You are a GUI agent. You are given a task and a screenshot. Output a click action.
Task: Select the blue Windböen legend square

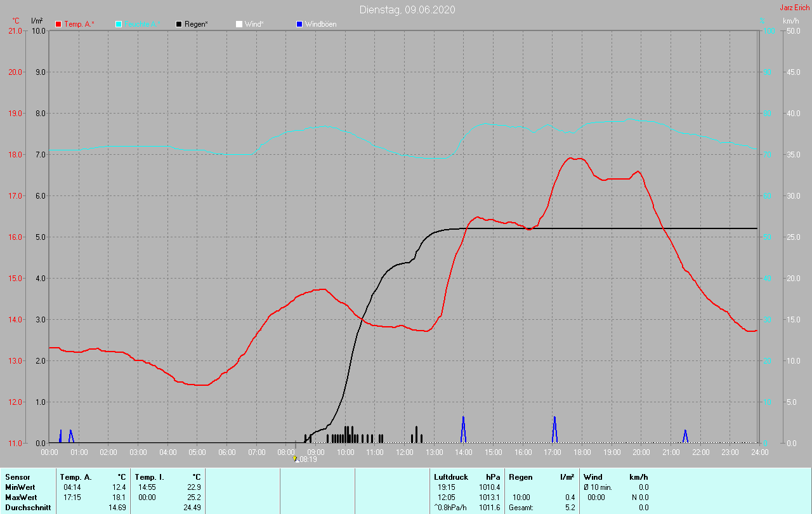click(x=299, y=24)
